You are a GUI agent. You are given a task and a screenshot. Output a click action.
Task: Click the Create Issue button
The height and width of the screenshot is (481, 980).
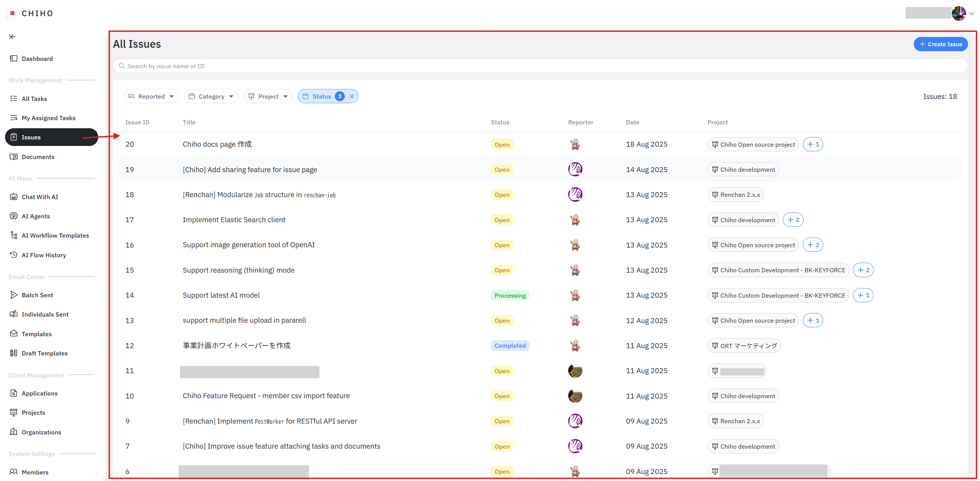pos(940,44)
